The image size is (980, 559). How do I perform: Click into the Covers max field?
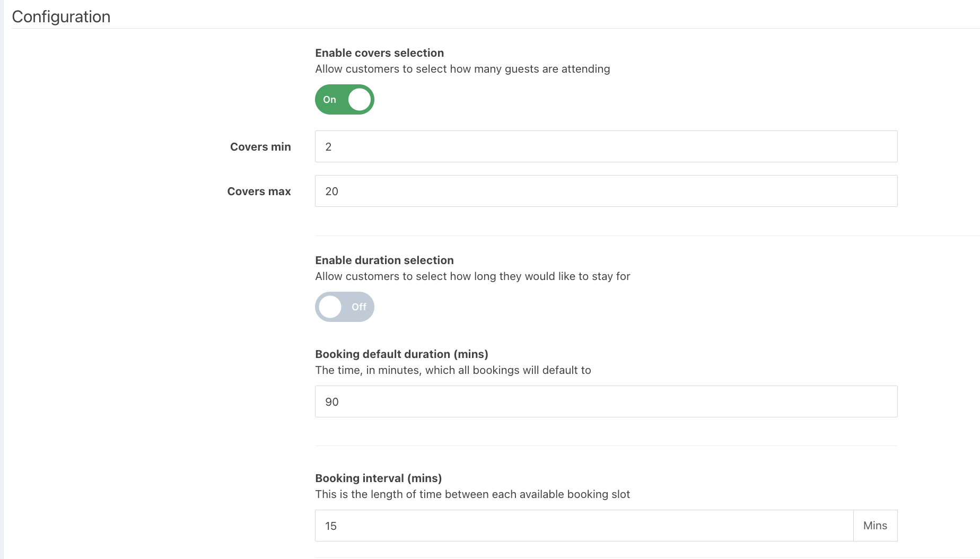(x=606, y=191)
